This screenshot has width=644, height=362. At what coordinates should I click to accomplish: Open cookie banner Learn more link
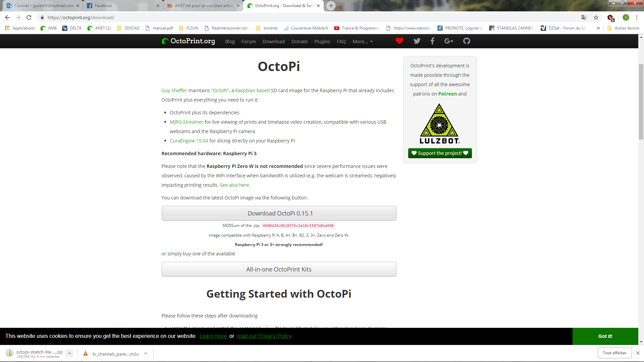point(213,336)
